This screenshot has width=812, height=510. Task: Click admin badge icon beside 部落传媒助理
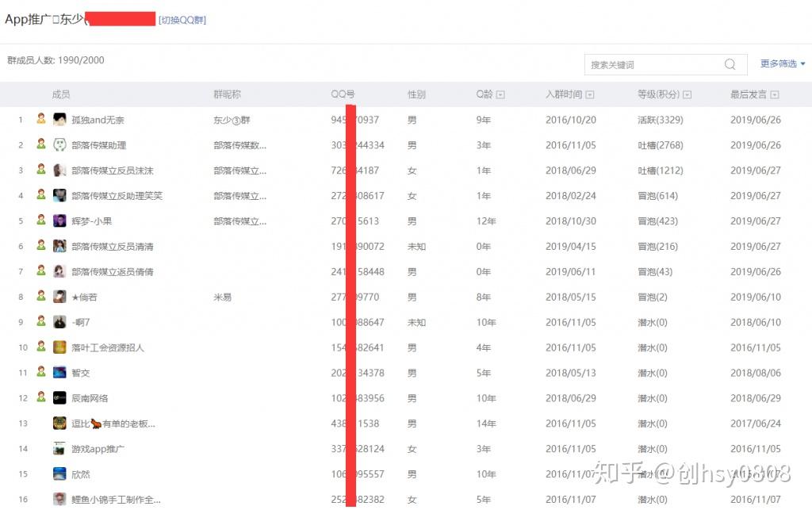(x=41, y=144)
